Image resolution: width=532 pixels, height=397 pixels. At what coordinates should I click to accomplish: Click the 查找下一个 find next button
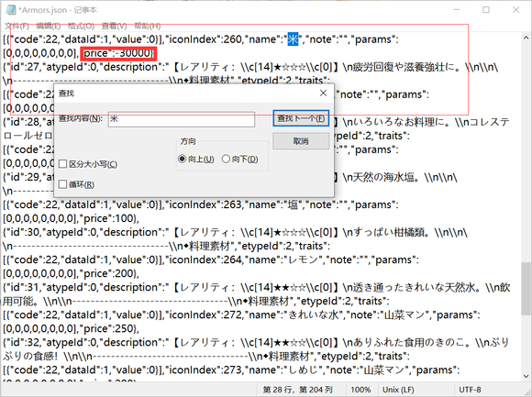[301, 118]
